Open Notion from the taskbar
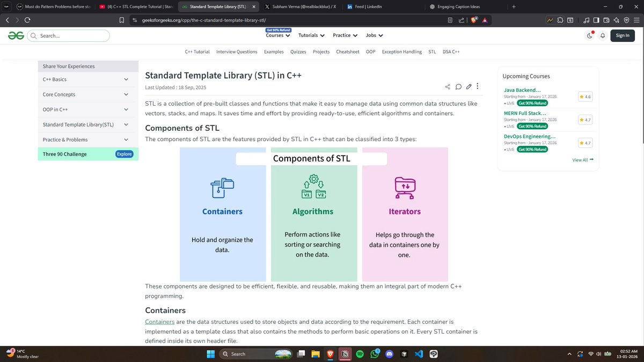The image size is (644, 362). [346, 354]
